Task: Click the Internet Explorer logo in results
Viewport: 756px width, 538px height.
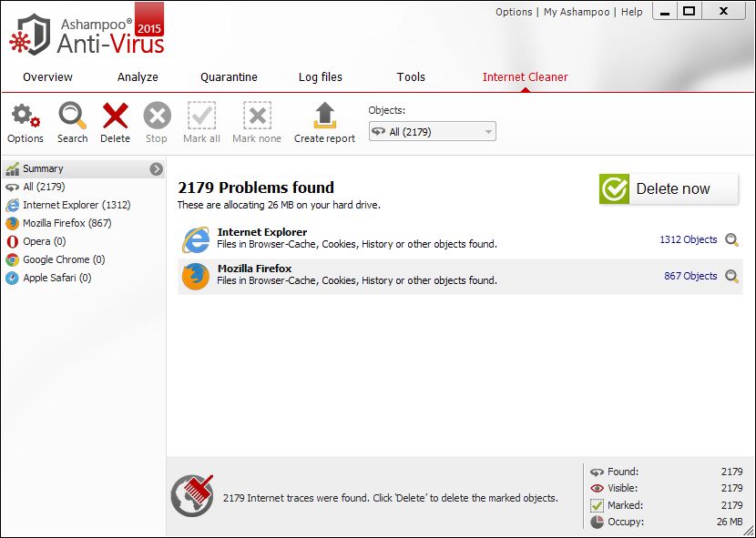Action: (x=196, y=239)
